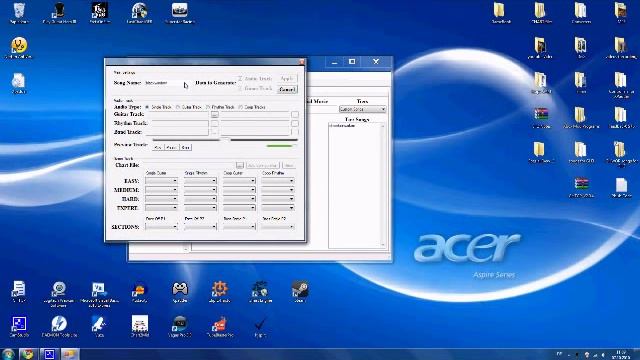This screenshot has height=360, width=640.
Task: Launch DAEMON Tools Lite shortcut
Action: (x=59, y=326)
